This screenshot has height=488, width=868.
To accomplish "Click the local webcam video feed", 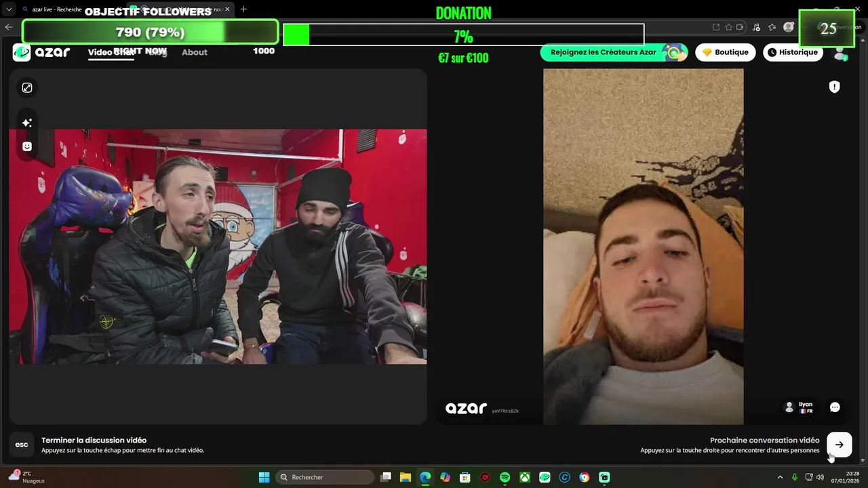I will pyautogui.click(x=218, y=247).
